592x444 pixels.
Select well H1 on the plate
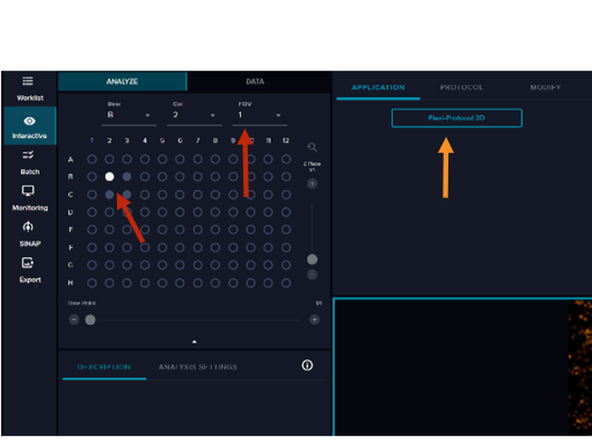pyautogui.click(x=92, y=283)
